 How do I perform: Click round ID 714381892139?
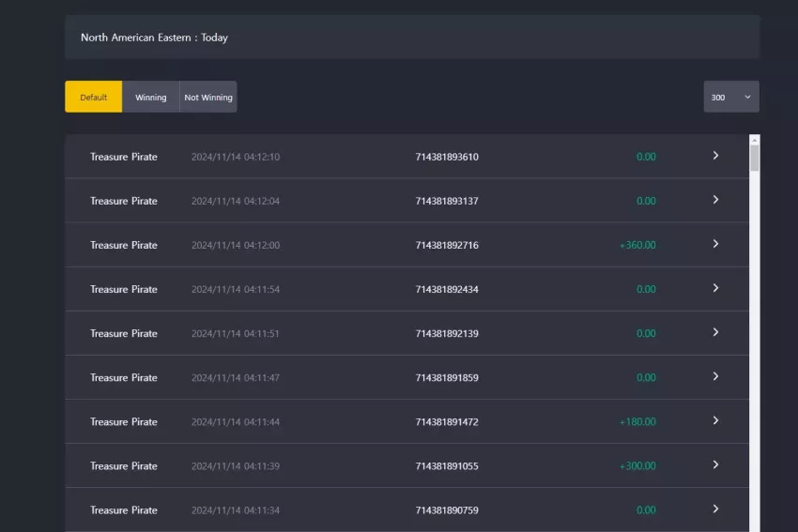447,334
